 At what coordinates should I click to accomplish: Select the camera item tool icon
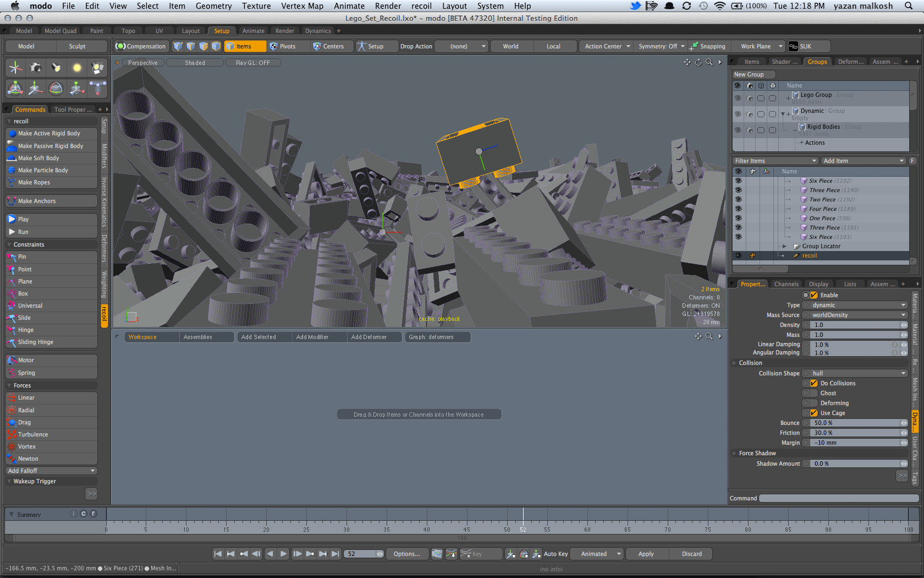pyautogui.click(x=36, y=68)
